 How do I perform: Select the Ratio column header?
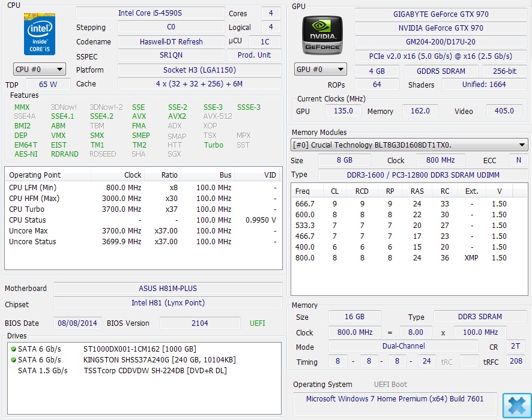click(x=163, y=175)
